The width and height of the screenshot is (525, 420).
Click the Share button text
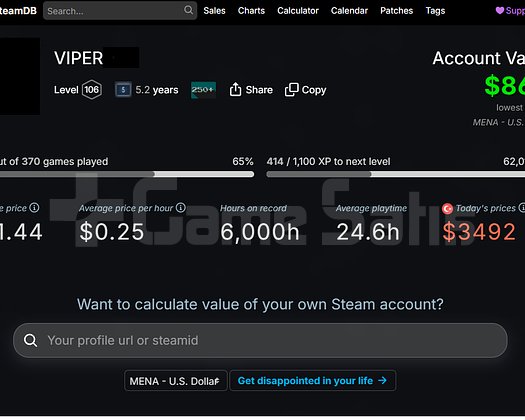259,90
